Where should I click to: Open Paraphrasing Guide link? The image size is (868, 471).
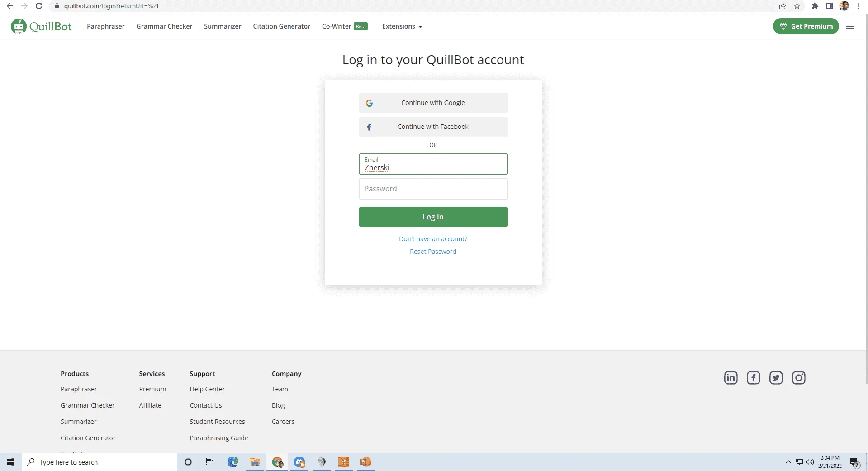219,438
